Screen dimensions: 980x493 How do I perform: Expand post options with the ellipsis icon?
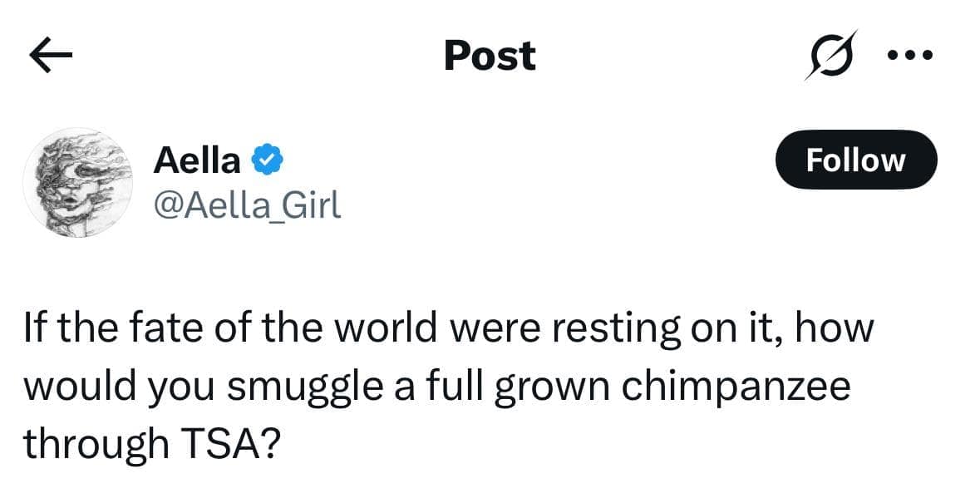[910, 57]
